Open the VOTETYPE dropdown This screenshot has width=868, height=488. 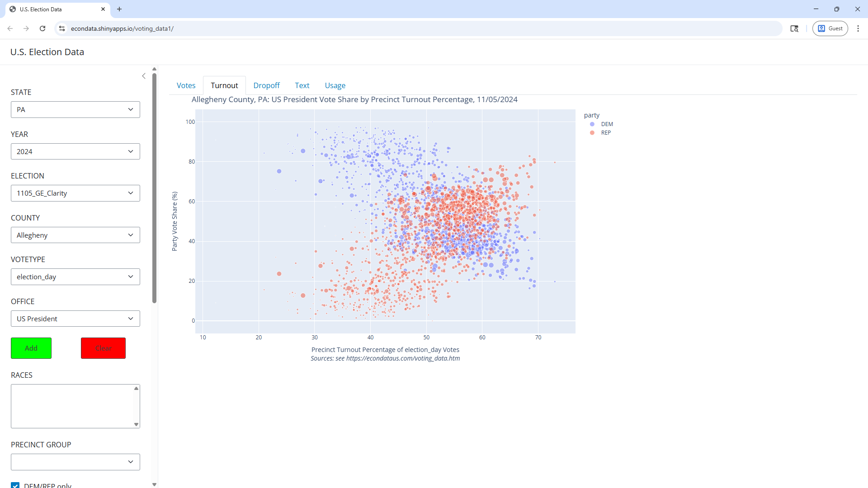click(x=75, y=277)
